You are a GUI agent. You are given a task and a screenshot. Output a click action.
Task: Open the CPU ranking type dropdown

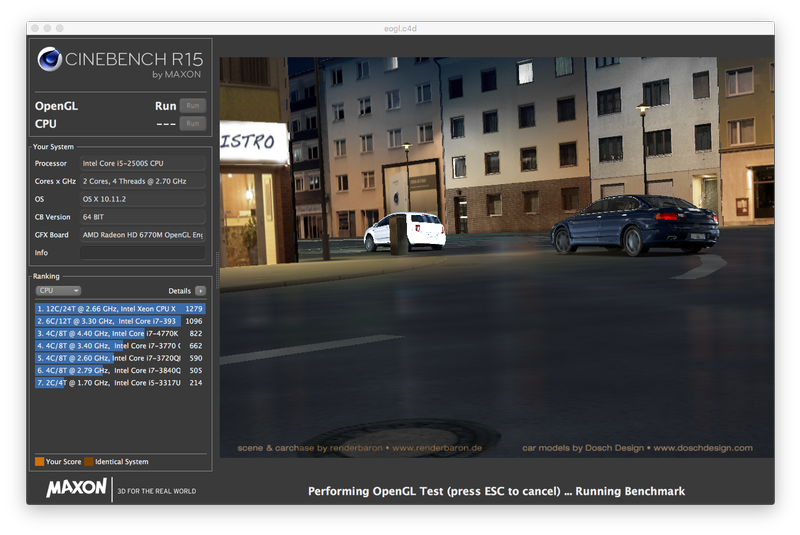58,291
